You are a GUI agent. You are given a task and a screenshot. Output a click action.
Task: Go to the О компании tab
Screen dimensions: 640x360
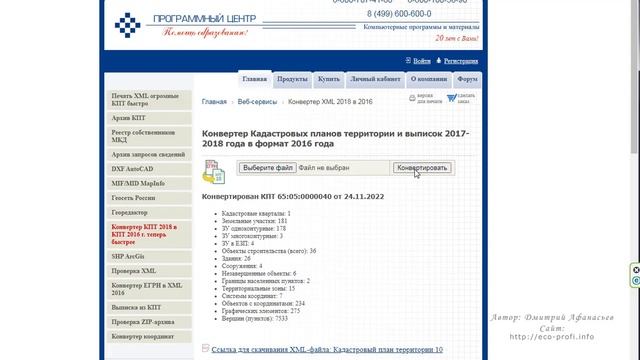click(x=429, y=79)
